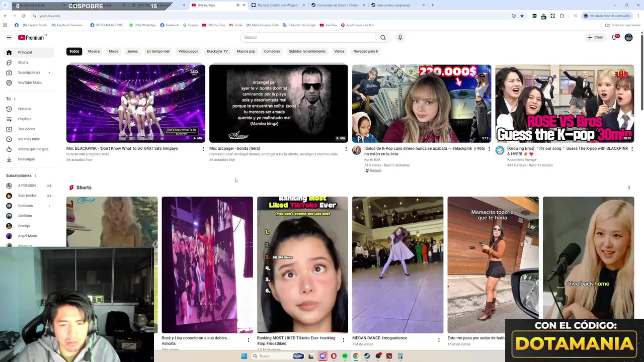Open Ranking MOST LIKED TikToks short
Viewport: 644px width, 362px height.
[x=302, y=265]
